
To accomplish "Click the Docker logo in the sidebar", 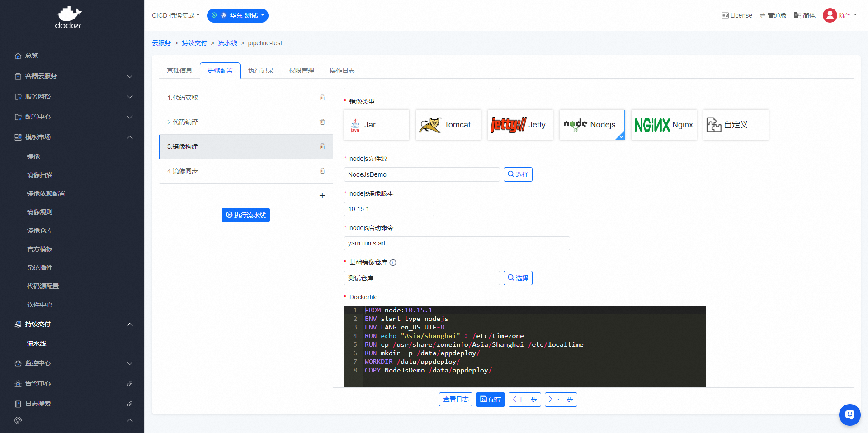I will coord(68,18).
